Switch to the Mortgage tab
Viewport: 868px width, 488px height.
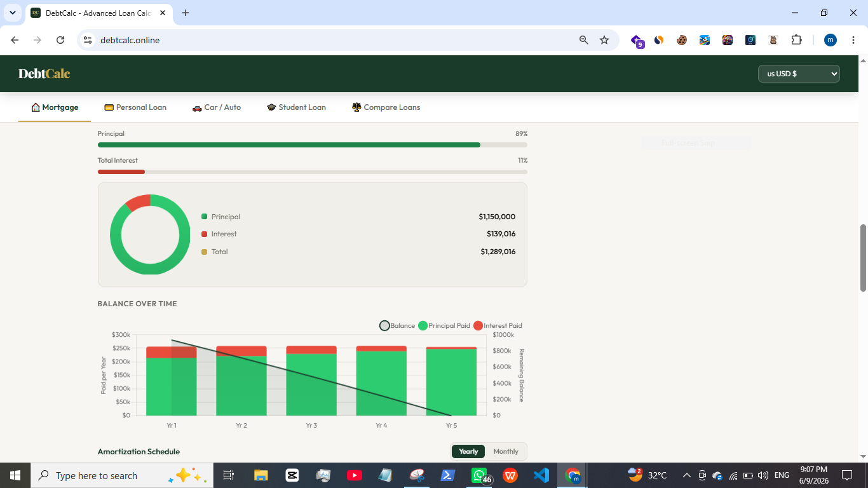[x=55, y=107]
